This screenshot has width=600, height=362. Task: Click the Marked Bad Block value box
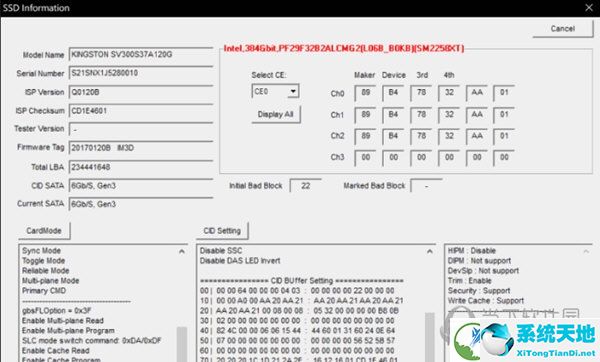pyautogui.click(x=426, y=186)
